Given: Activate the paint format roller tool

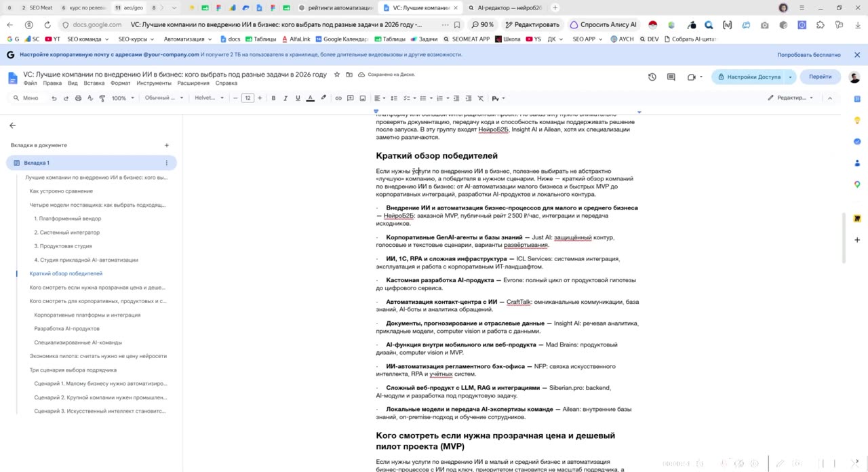Looking at the screenshot, I should tap(102, 98).
